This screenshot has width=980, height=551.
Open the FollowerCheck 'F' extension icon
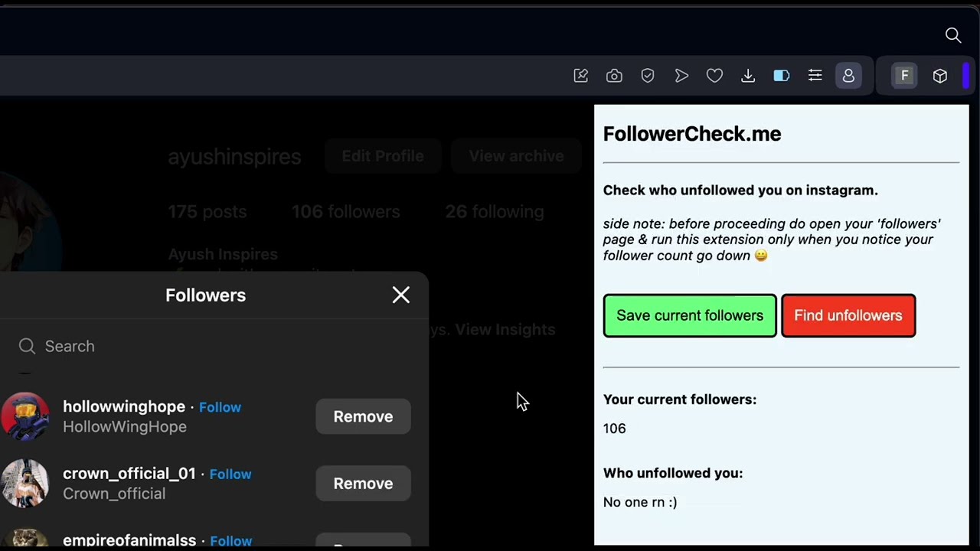click(904, 76)
